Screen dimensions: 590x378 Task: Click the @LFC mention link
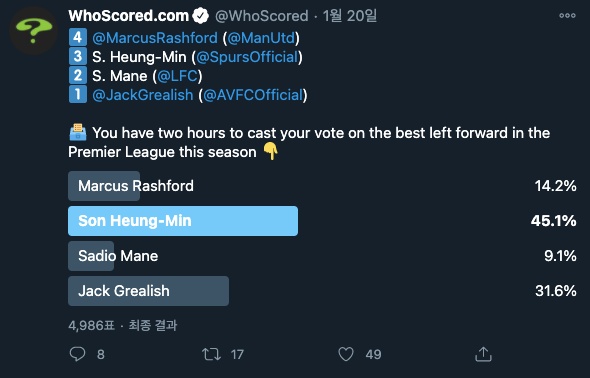pos(177,76)
